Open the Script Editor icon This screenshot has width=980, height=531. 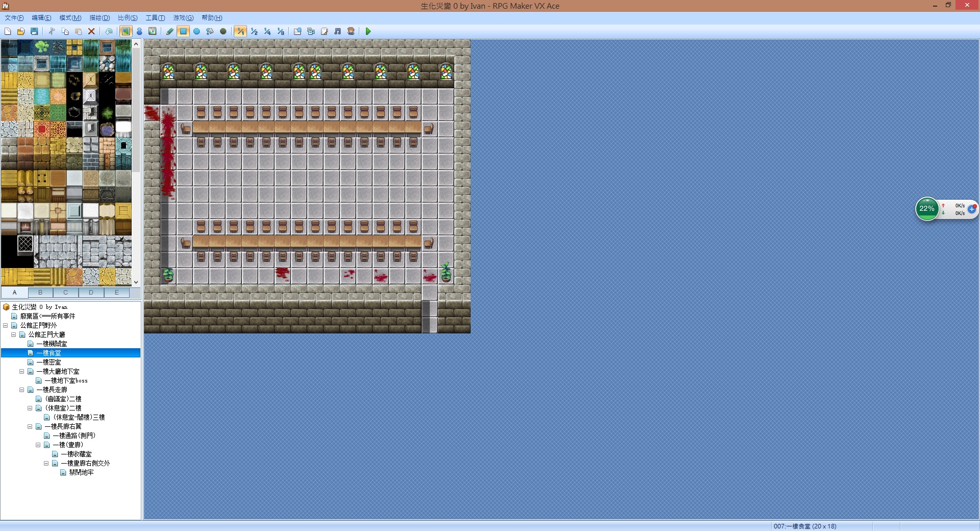324,32
